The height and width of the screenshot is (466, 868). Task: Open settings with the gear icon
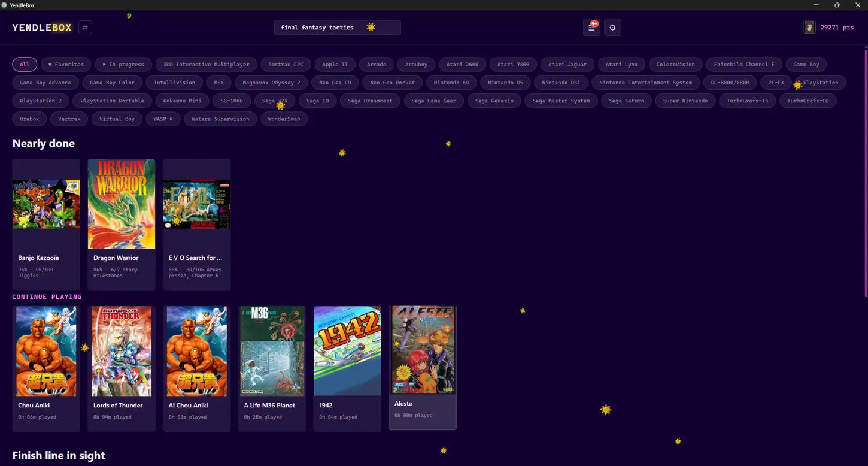tap(612, 28)
